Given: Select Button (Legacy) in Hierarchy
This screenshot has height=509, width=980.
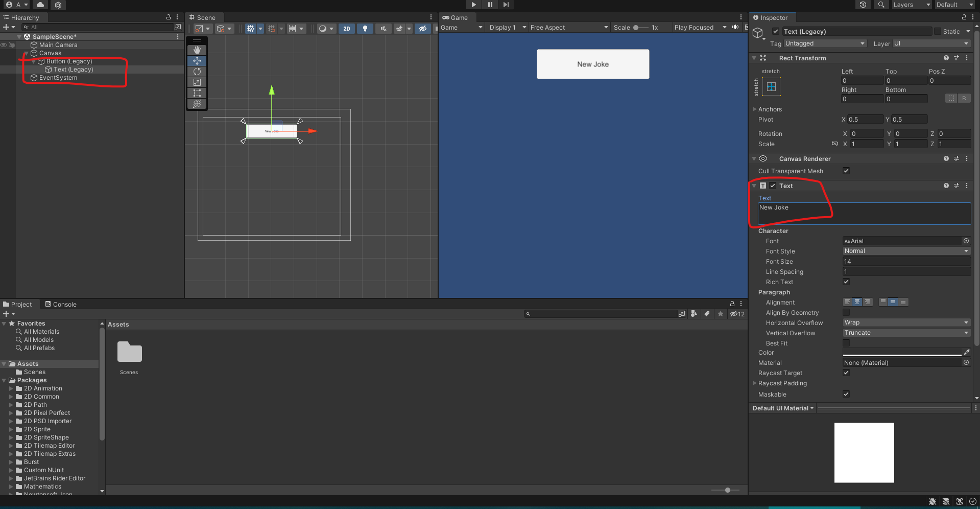Looking at the screenshot, I should 69,61.
